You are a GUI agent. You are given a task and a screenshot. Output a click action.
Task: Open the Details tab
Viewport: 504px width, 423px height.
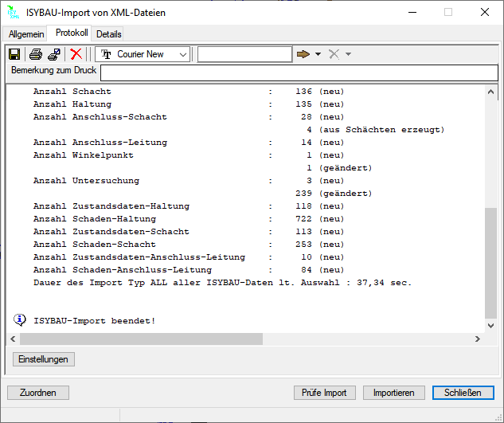(x=109, y=34)
